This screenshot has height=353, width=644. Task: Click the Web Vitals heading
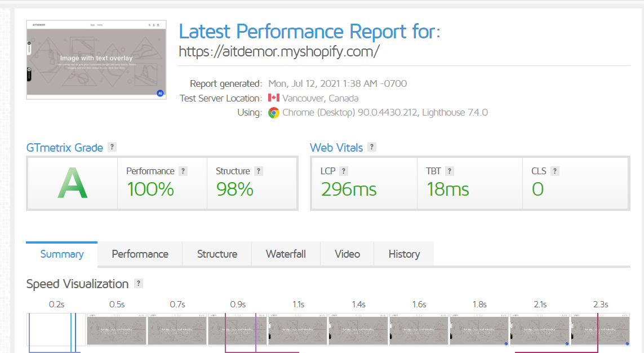pos(336,148)
